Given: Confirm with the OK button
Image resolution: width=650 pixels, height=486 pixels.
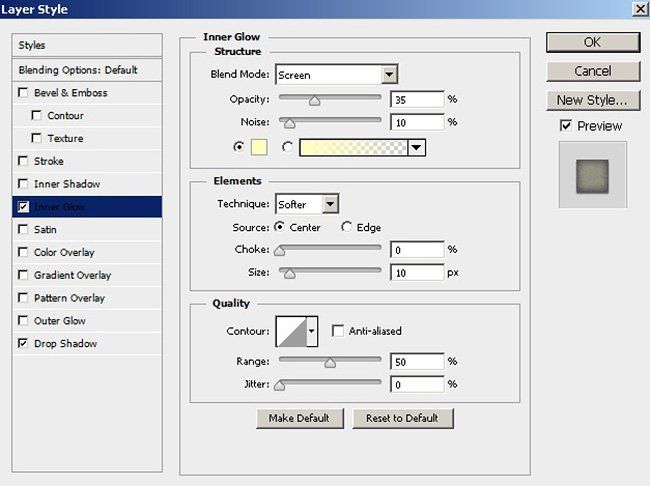Looking at the screenshot, I should point(593,42).
